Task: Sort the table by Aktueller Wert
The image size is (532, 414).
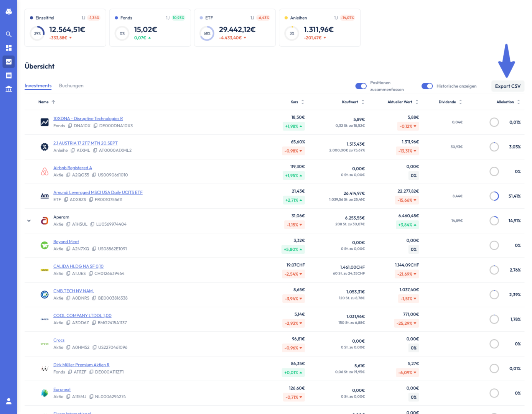Action: coord(403,102)
